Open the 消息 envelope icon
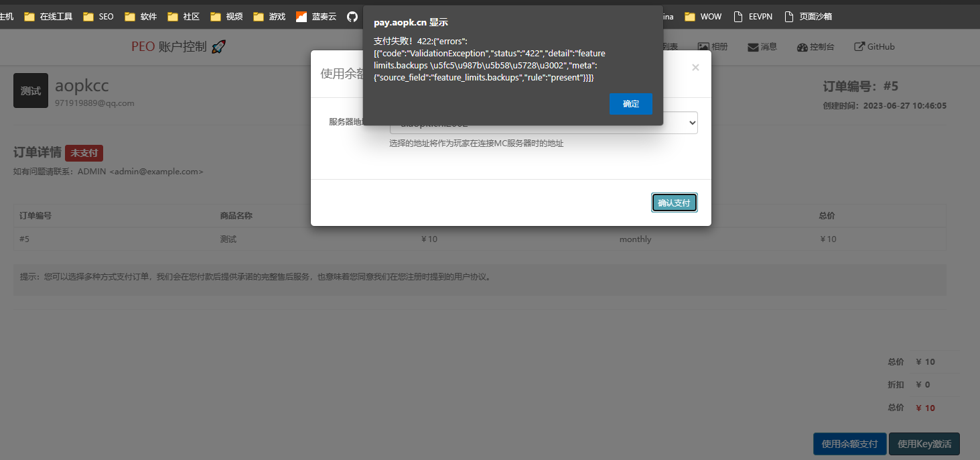This screenshot has width=980, height=460. 751,46
